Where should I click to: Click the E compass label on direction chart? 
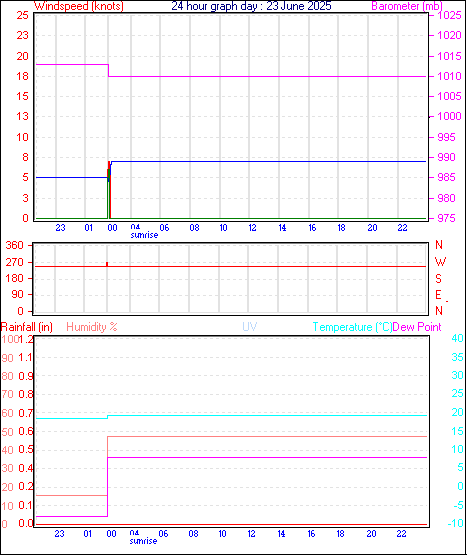coord(438,295)
